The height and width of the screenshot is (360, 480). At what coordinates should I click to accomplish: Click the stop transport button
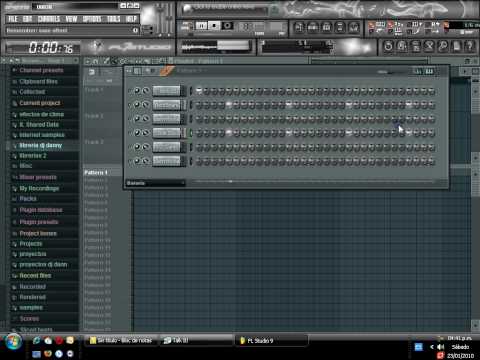pyautogui.click(x=214, y=26)
